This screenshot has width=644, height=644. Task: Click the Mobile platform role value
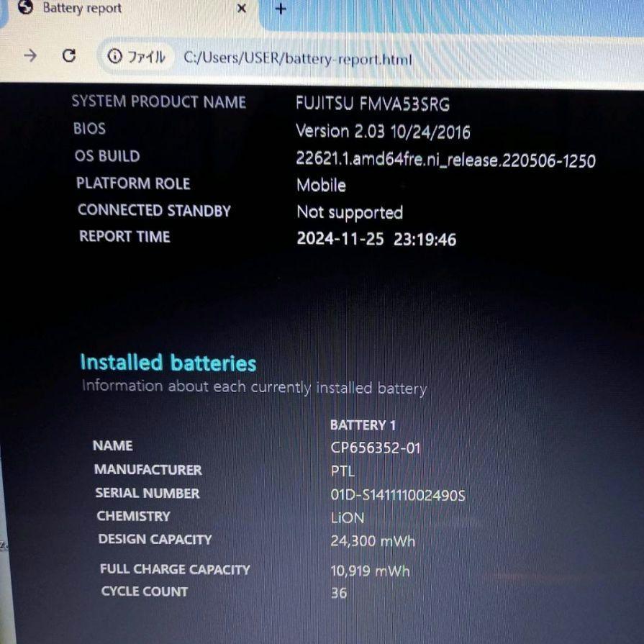[321, 185]
